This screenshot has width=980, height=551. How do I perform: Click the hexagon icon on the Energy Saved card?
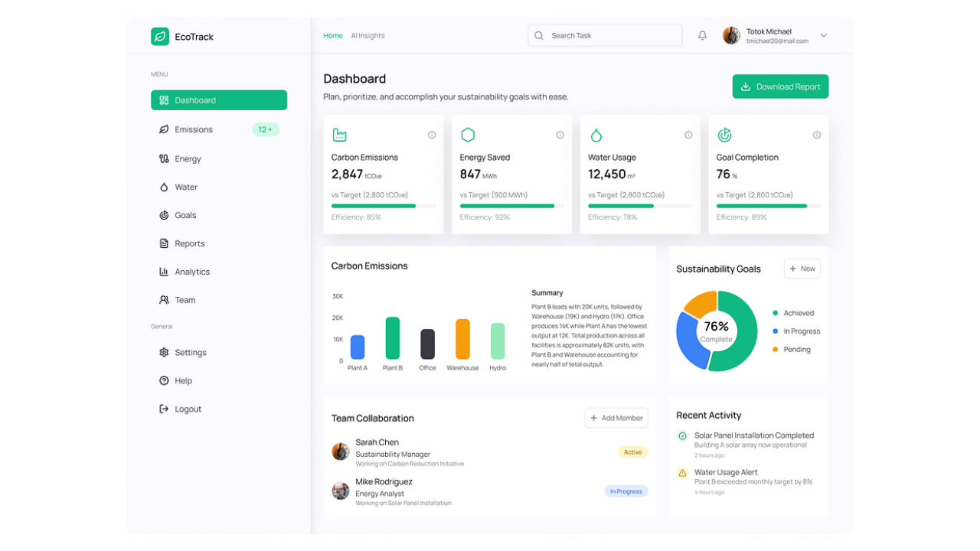coord(468,135)
